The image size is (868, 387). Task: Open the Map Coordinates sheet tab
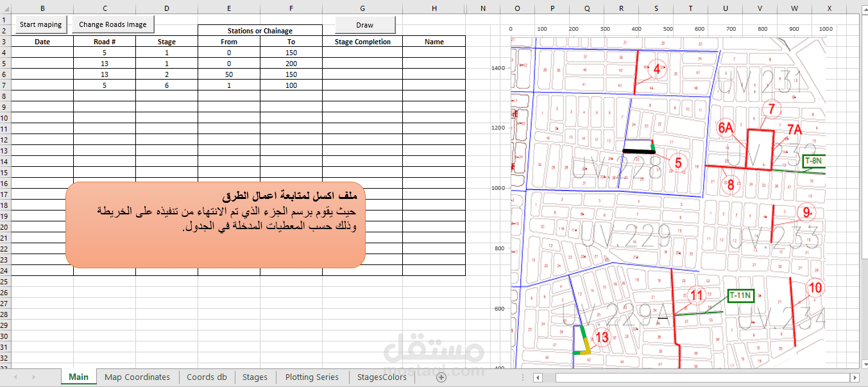tap(137, 377)
